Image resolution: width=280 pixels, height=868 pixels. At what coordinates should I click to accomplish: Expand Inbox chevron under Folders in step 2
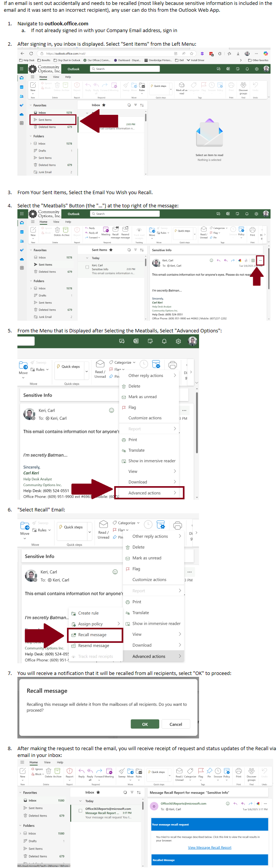31,144
